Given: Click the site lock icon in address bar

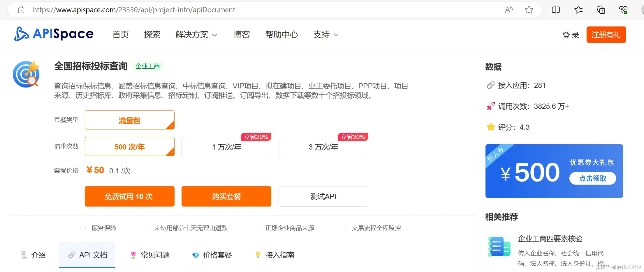Looking at the screenshot, I should pos(21,10).
